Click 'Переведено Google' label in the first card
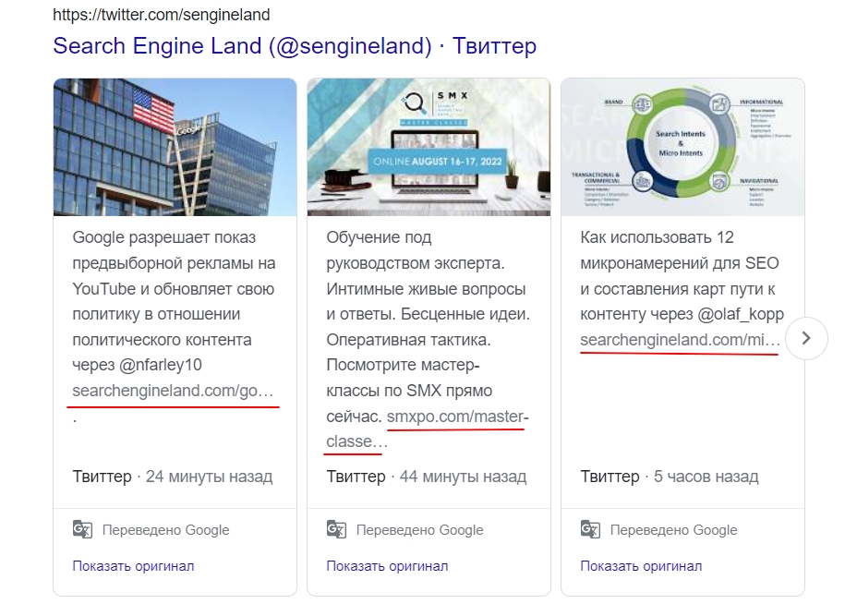The width and height of the screenshot is (857, 616). click(165, 530)
